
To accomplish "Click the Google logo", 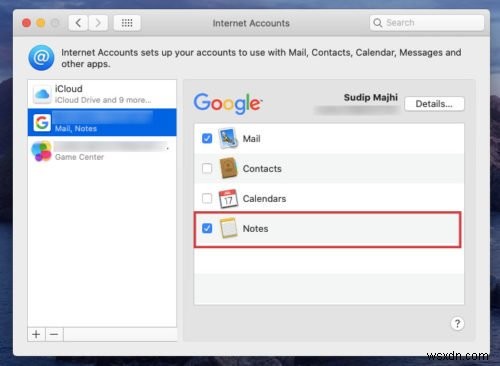I will point(228,103).
